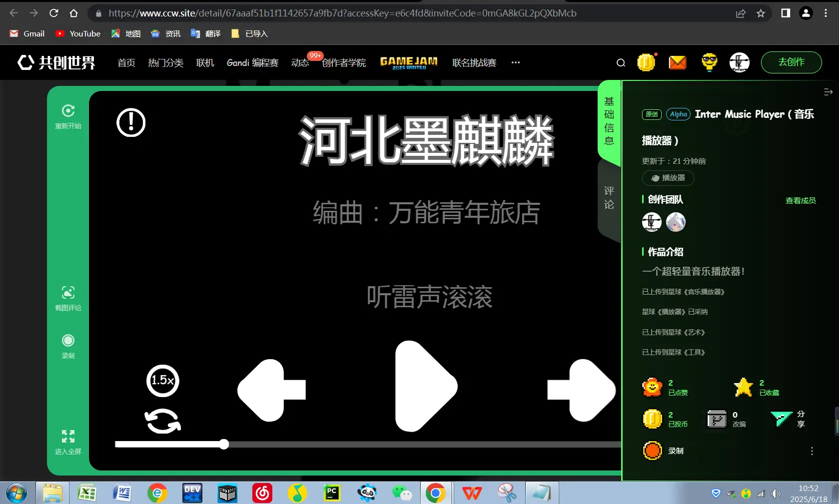The width and height of the screenshot is (839, 504).
Task: Open first team member avatar
Action: point(652,222)
